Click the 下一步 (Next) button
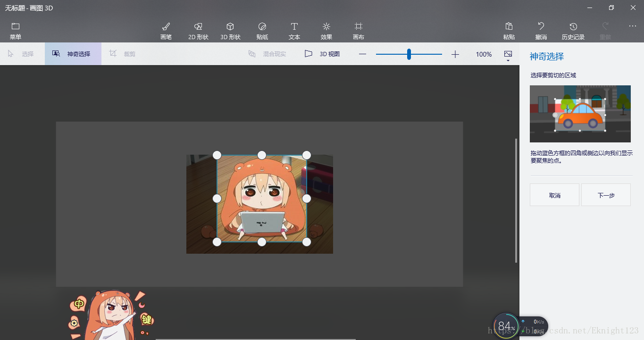The image size is (644, 340). pos(606,195)
